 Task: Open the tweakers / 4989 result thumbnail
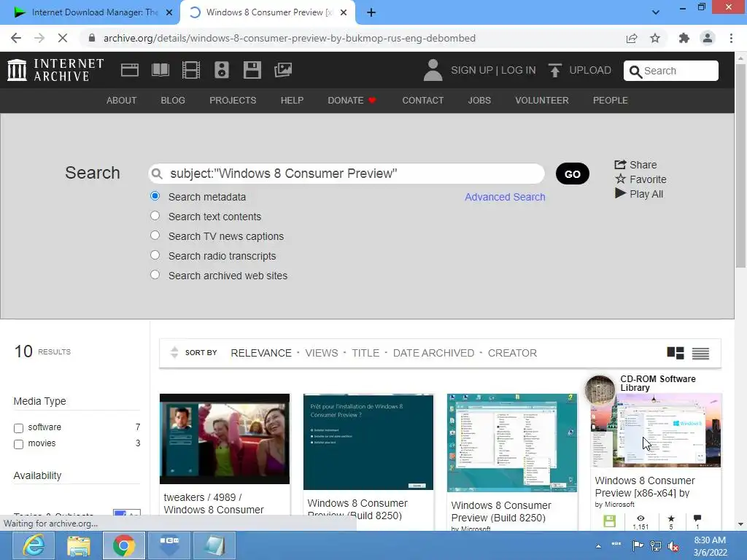(x=225, y=438)
